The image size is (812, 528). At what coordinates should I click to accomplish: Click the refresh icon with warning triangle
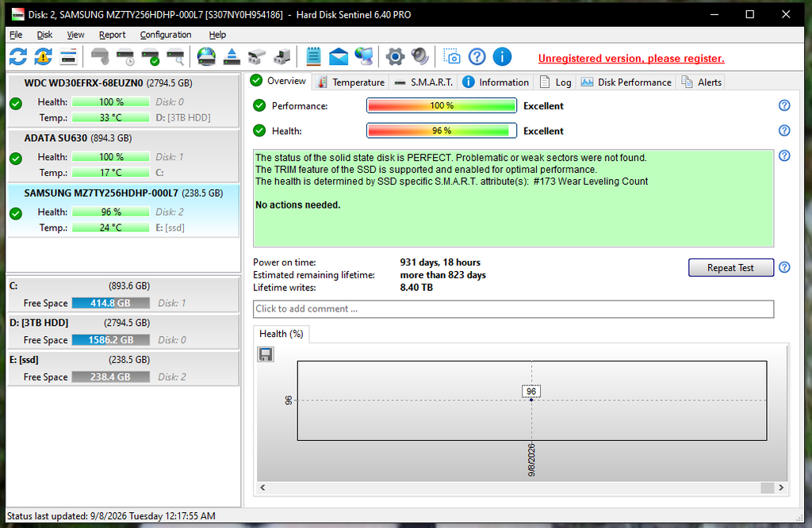[x=43, y=56]
